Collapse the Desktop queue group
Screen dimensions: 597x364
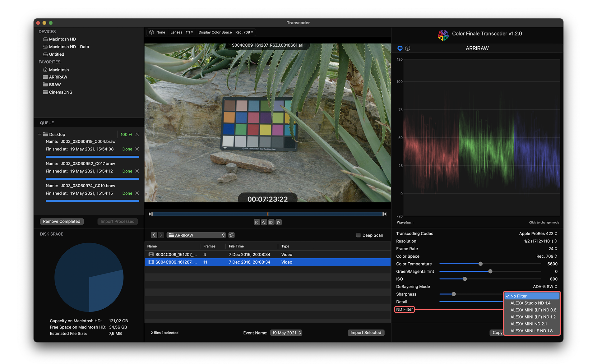tap(39, 135)
